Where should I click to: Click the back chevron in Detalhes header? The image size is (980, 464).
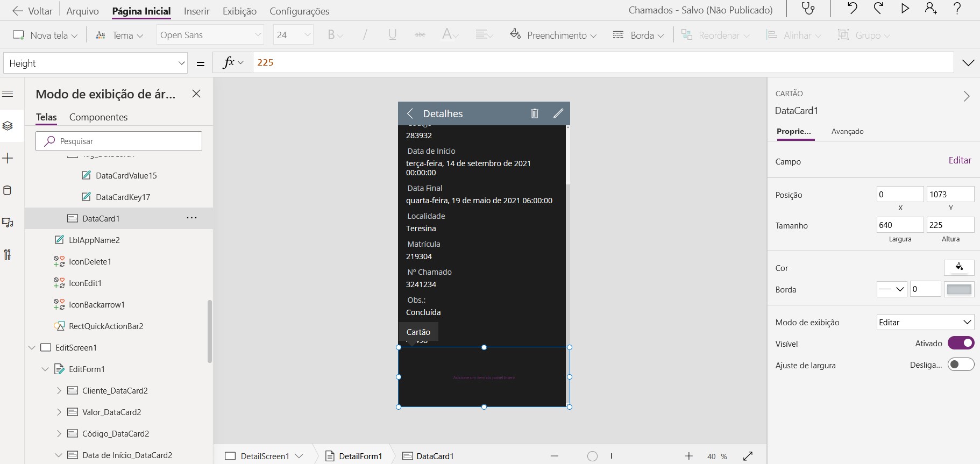click(410, 113)
